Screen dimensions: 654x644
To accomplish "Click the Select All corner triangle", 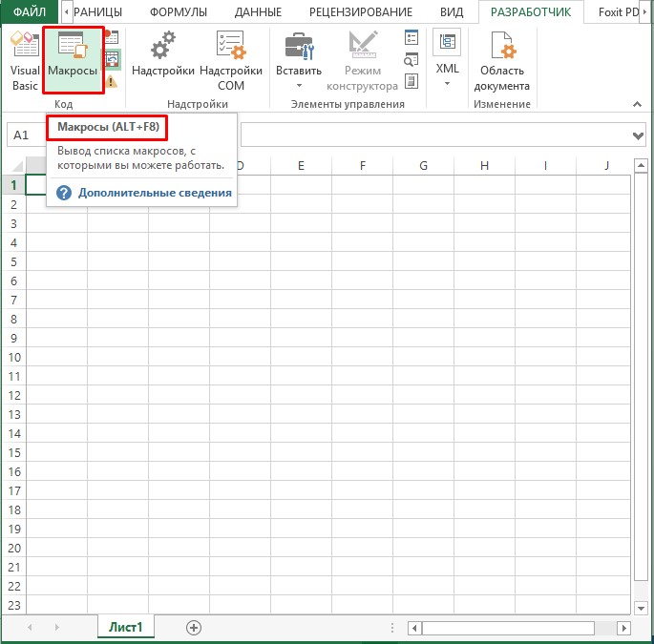I will tap(16, 167).
